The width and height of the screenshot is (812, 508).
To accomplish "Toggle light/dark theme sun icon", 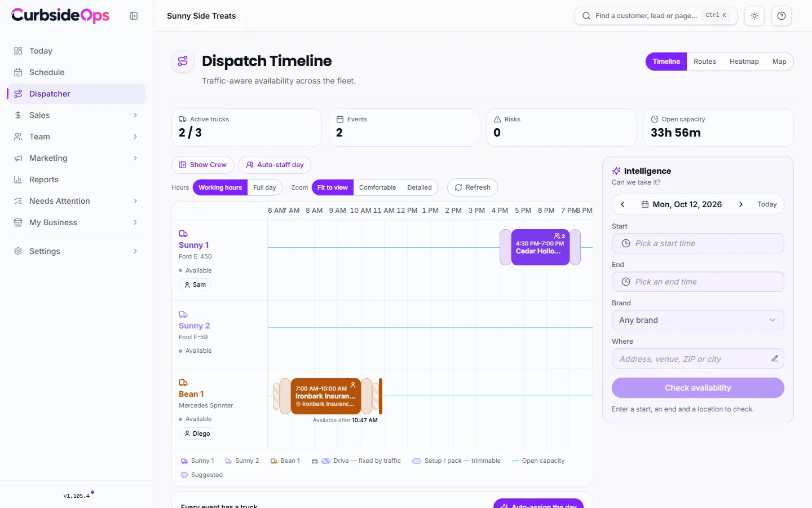I will point(754,16).
